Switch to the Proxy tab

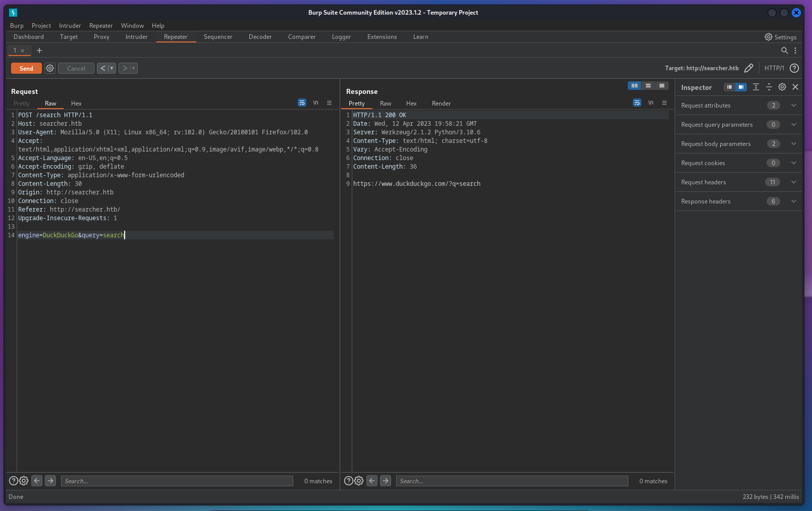101,37
